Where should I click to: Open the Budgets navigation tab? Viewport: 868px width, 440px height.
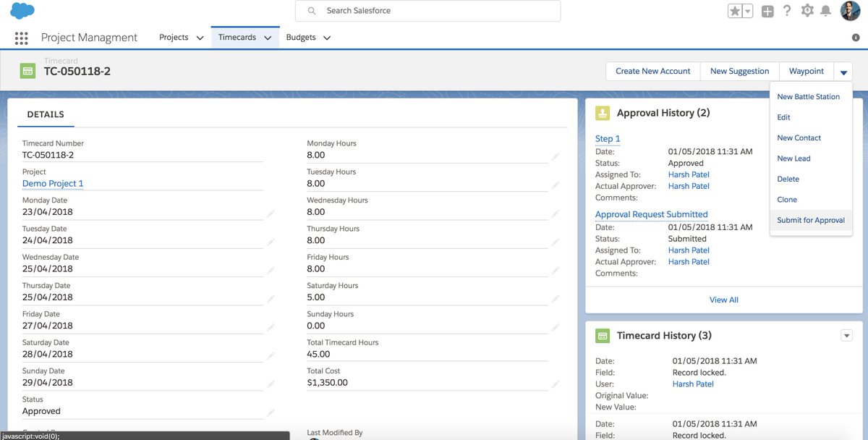tap(301, 37)
